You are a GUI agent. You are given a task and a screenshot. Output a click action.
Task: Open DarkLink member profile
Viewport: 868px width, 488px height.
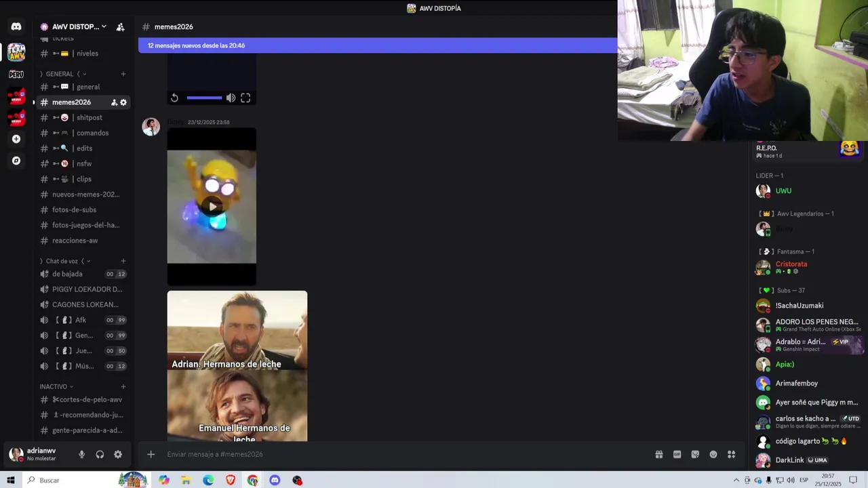tap(807, 460)
